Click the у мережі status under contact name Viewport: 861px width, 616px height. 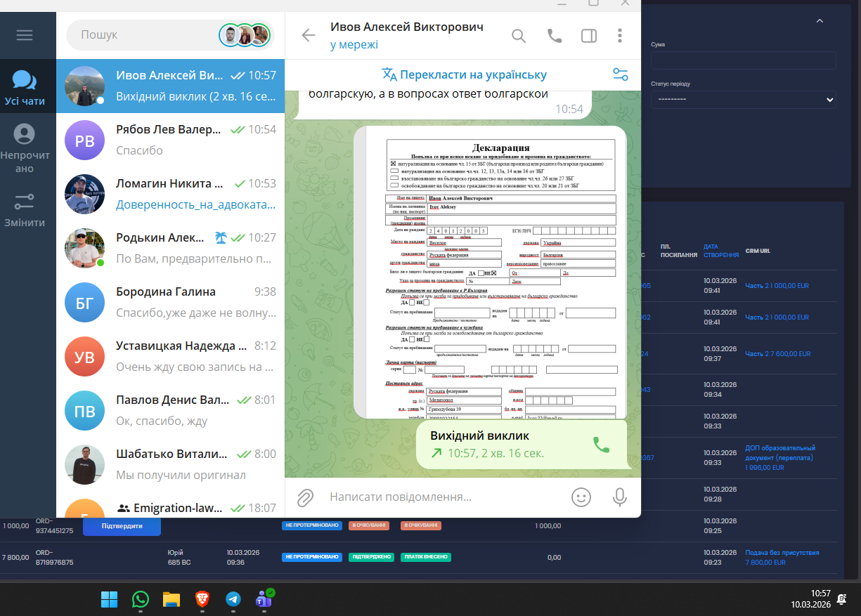354,45
